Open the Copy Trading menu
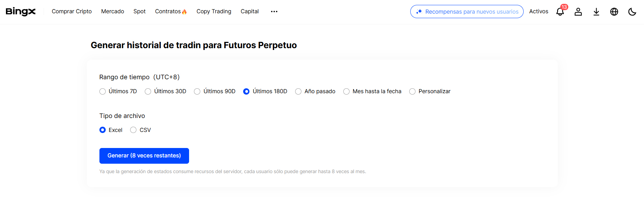644x200 pixels. click(214, 12)
